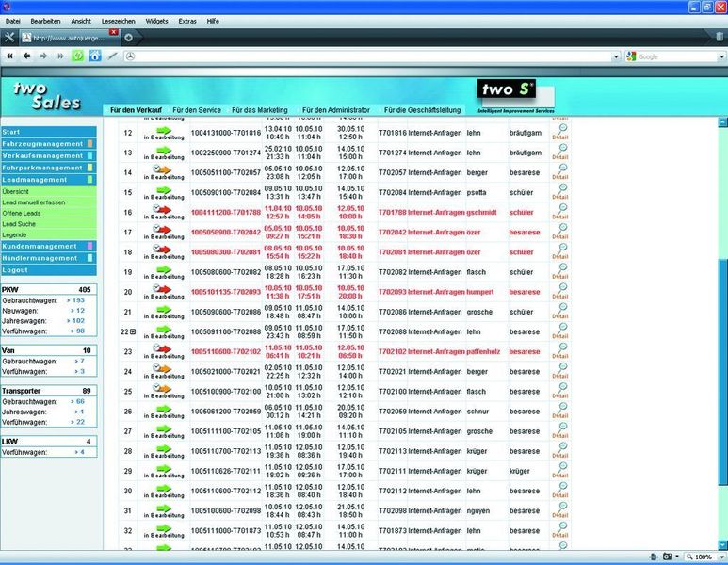Click the browser forward arrow
728x565 pixels.
click(43, 56)
